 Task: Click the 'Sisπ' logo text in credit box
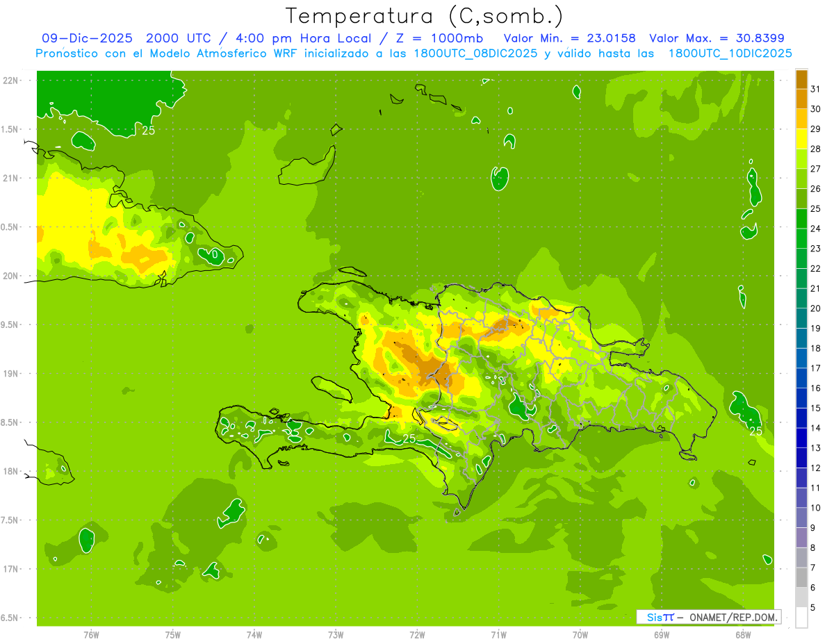[660, 617]
